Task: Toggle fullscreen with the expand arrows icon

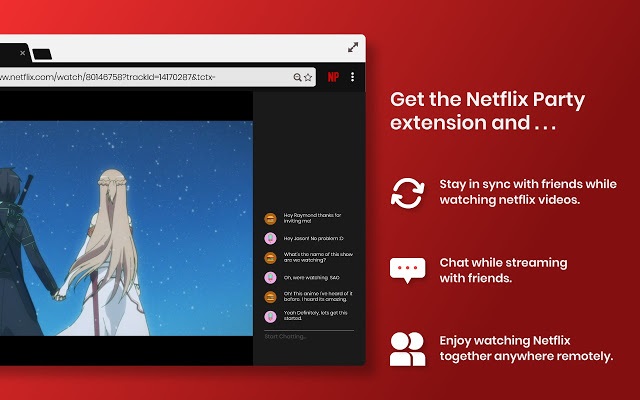Action: (353, 47)
